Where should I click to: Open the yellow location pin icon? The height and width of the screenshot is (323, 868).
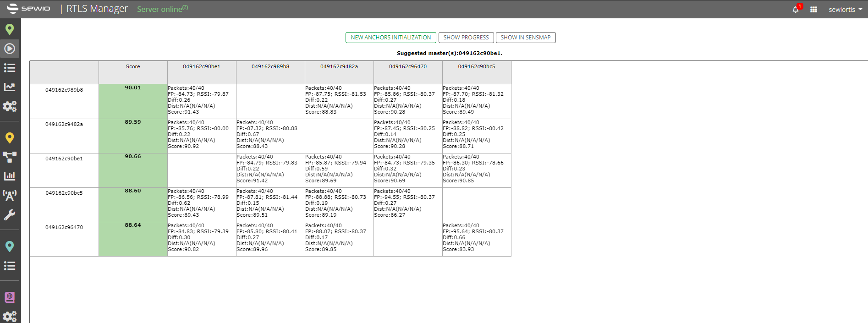[10, 138]
